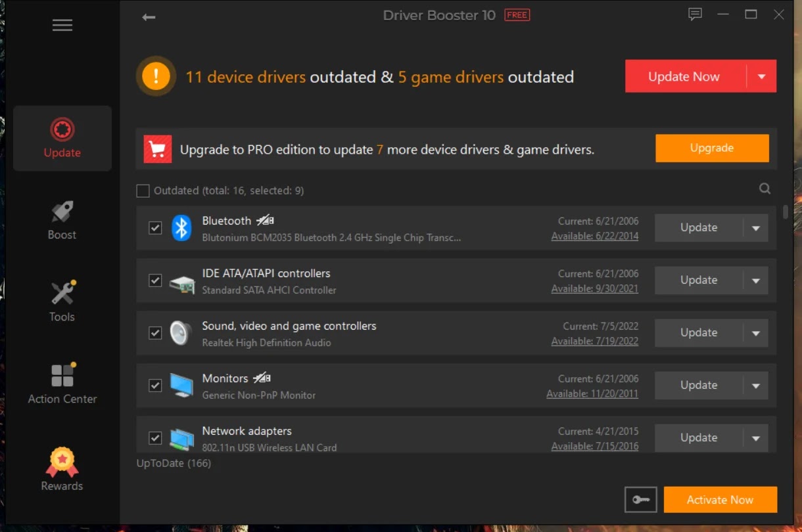Viewport: 802px width, 532px height.
Task: Uncheck the Sound, video and game controllers checkbox
Action: [155, 333]
